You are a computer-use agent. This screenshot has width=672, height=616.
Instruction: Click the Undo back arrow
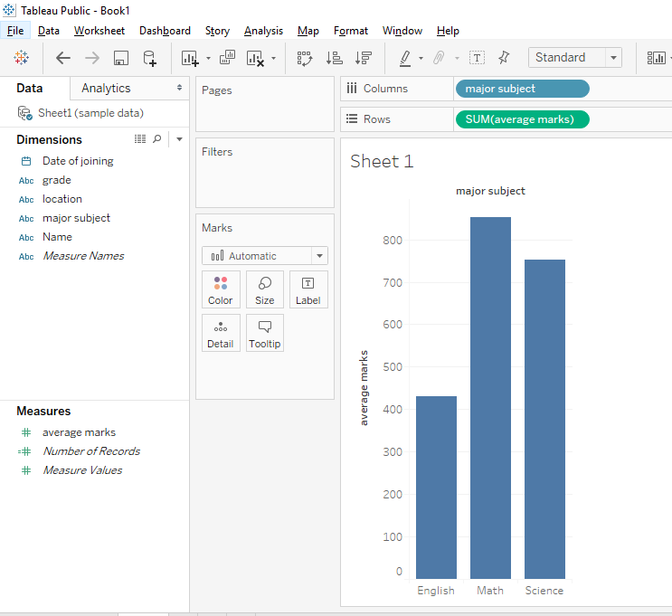pos(62,58)
